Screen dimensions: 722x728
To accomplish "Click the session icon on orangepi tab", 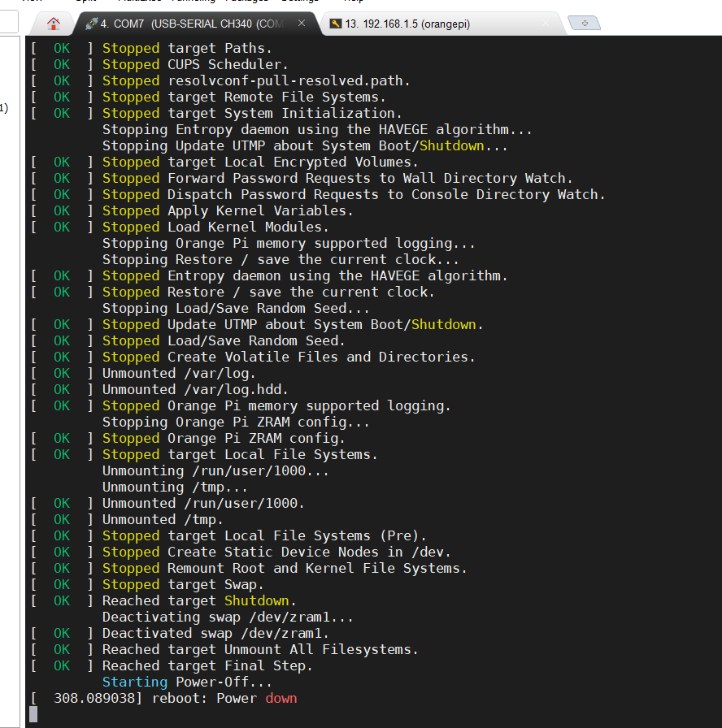I will click(x=336, y=24).
